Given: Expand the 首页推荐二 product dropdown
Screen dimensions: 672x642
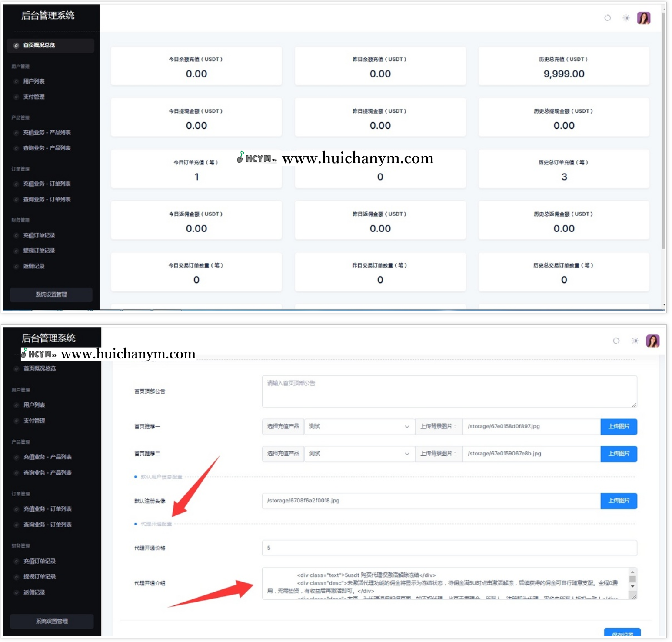Looking at the screenshot, I should [x=359, y=454].
